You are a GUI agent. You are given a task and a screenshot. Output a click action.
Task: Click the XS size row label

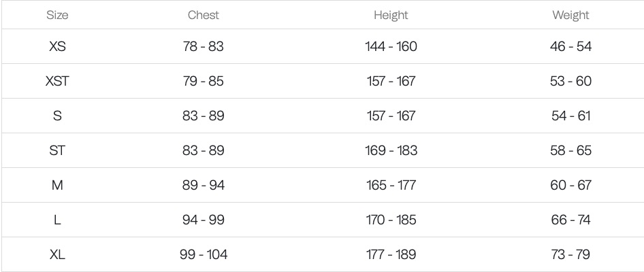[57, 46]
